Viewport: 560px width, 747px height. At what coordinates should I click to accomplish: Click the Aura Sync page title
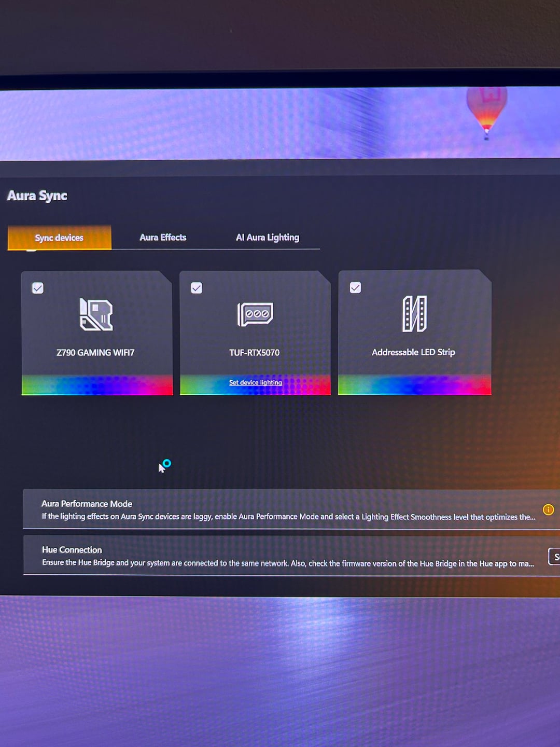pos(37,196)
